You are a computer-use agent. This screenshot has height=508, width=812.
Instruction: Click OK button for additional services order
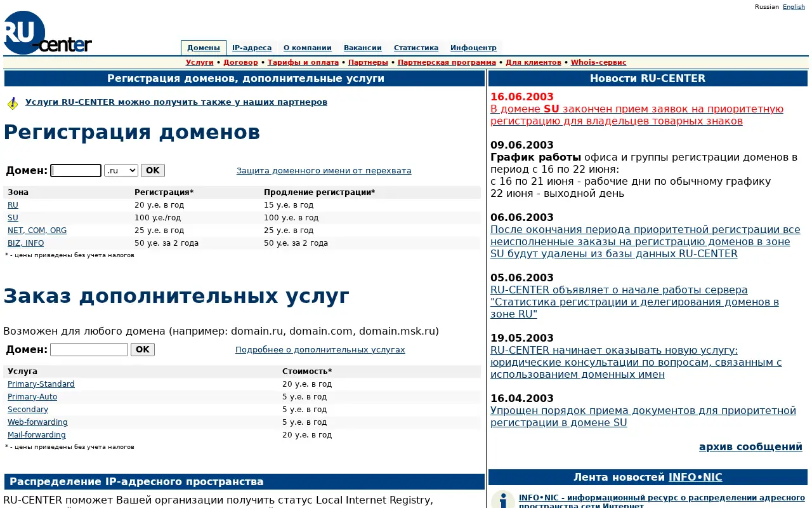pyautogui.click(x=143, y=349)
